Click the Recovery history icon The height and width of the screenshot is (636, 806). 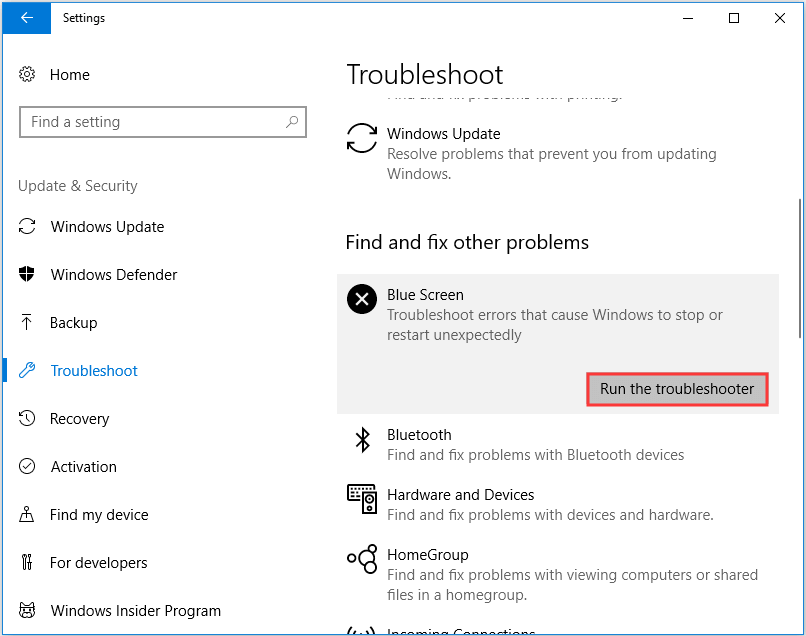point(27,419)
